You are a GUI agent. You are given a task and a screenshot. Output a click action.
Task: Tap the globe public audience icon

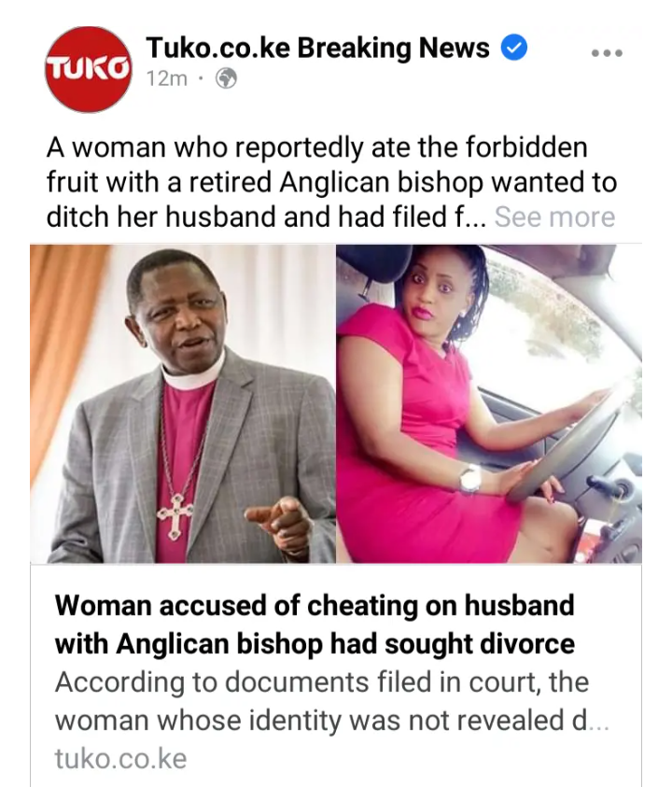pos(226,78)
